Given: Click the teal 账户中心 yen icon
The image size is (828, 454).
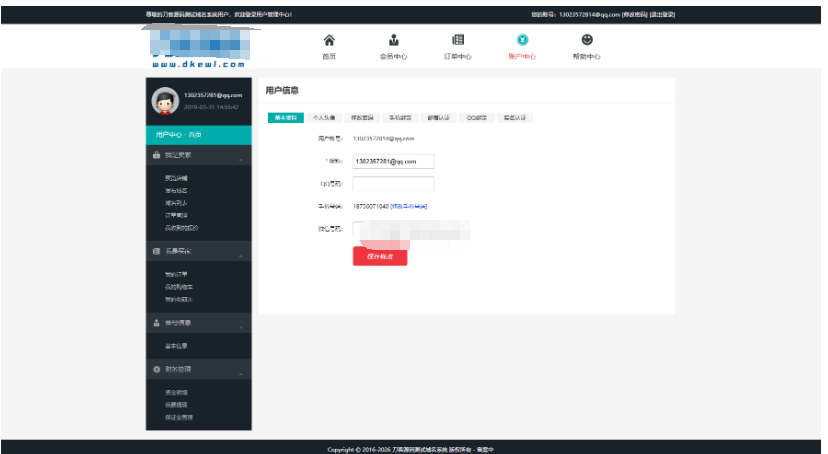Looking at the screenshot, I should point(522,40).
